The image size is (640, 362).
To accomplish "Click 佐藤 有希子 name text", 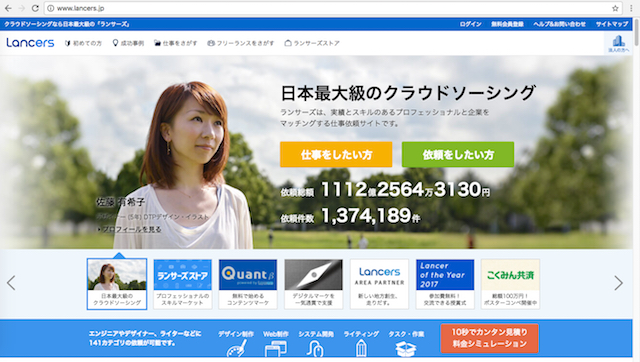I will point(121,202).
